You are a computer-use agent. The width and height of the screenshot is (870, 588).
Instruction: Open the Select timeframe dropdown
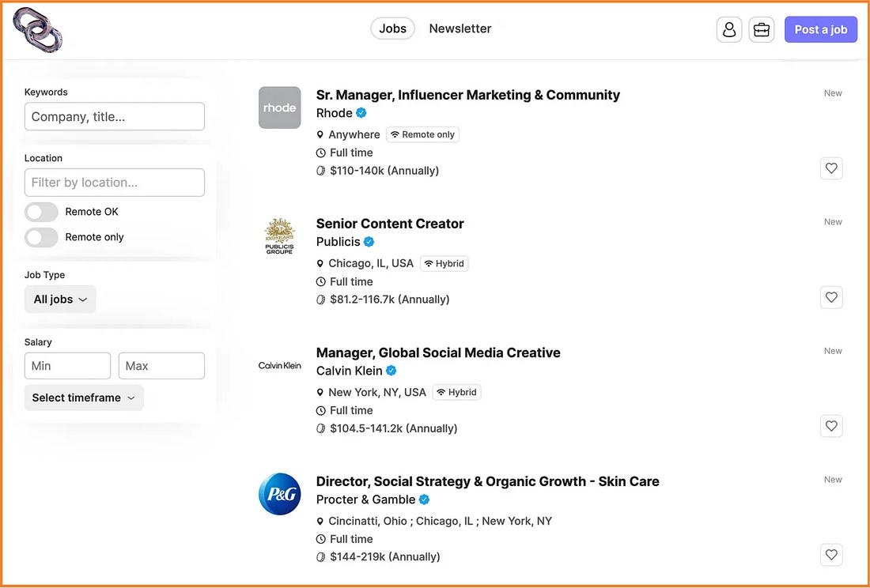point(84,398)
